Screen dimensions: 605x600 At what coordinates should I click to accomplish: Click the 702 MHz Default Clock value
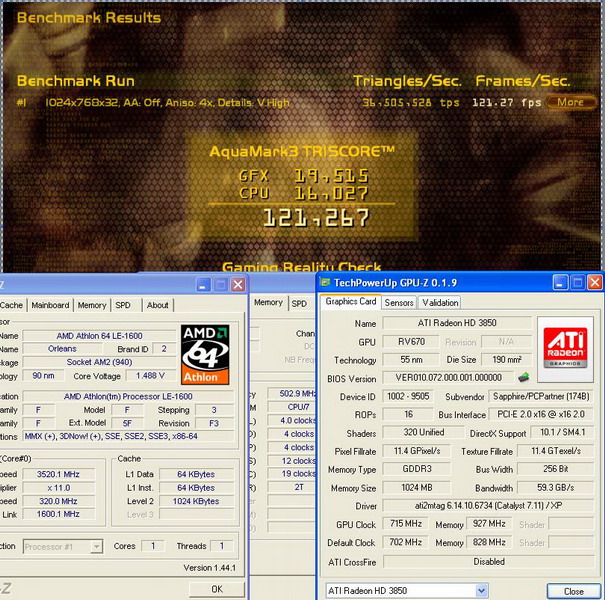tap(406, 542)
